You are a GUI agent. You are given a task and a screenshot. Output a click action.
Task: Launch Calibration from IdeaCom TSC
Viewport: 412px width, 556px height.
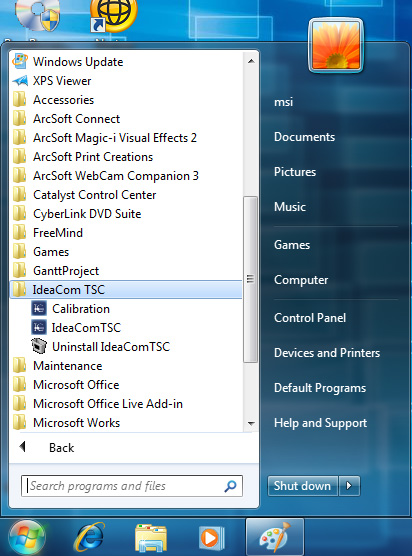click(x=81, y=308)
